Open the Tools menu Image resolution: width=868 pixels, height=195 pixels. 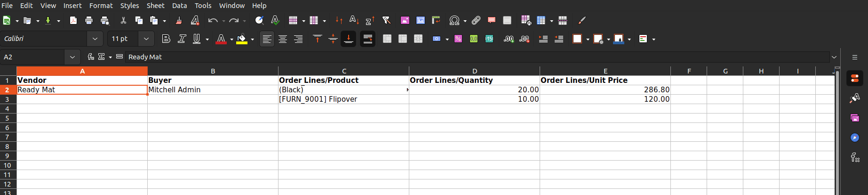click(x=203, y=5)
